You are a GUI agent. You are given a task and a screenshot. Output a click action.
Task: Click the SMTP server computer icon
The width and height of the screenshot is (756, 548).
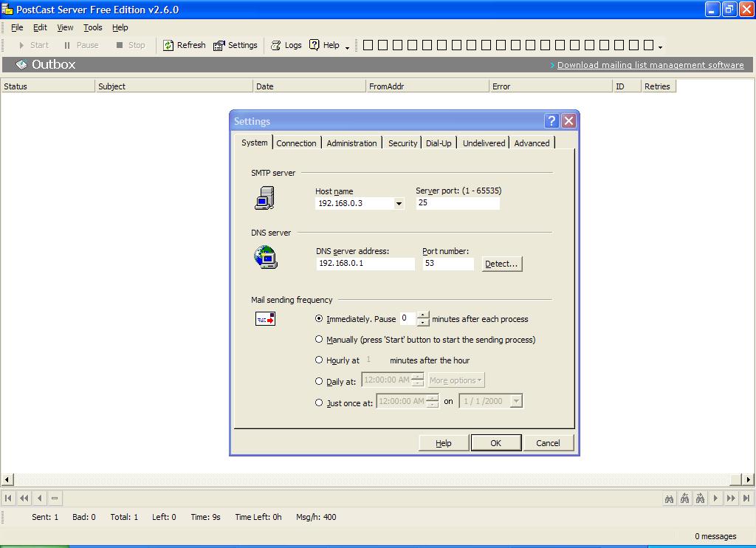[x=264, y=198]
